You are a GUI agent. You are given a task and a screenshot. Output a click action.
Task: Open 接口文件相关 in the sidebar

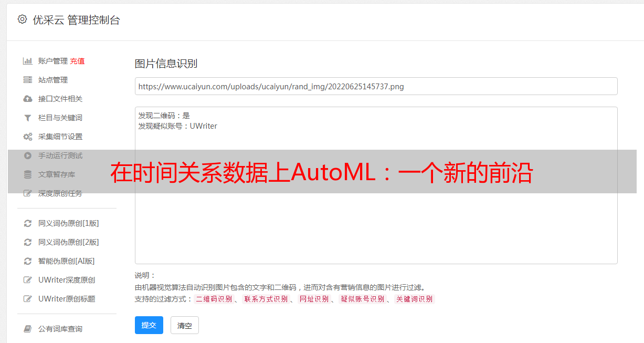[x=60, y=99]
